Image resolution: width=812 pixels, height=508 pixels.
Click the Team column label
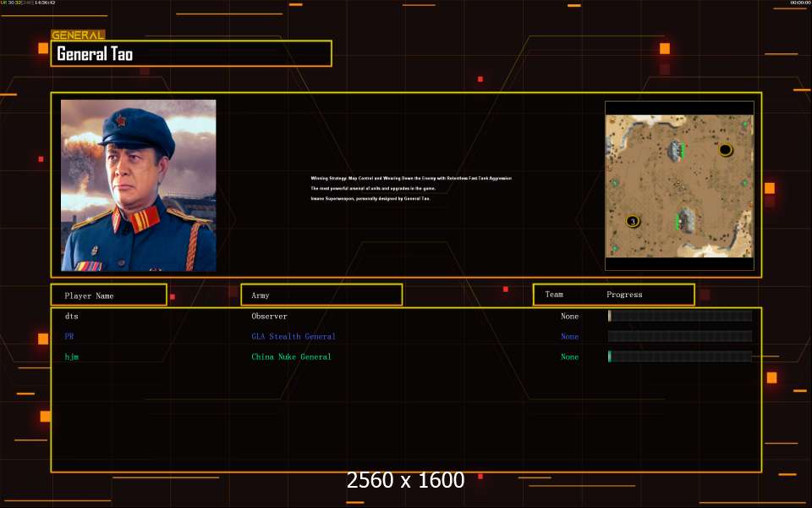554,295
